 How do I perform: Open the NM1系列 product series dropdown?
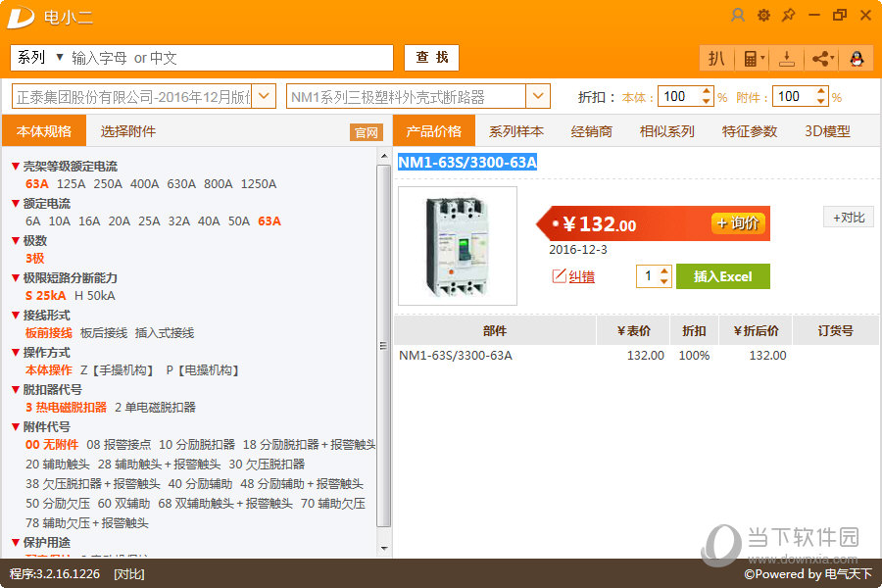538,96
